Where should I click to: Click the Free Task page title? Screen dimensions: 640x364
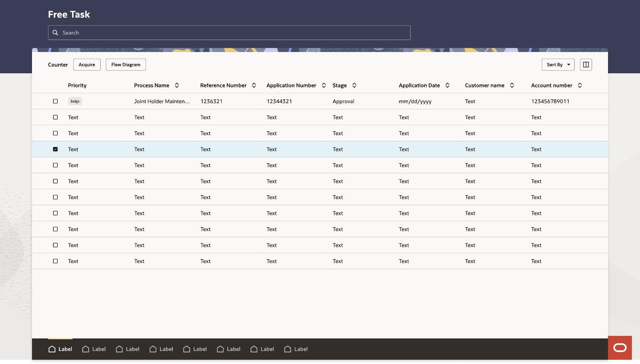coord(69,14)
